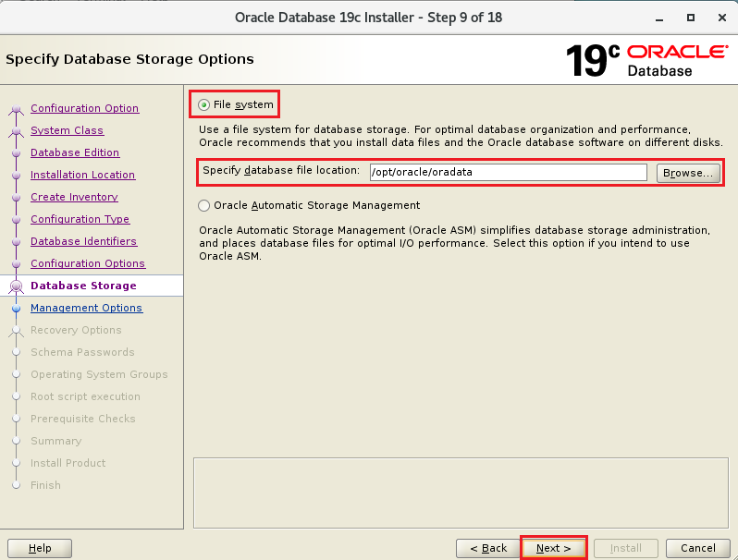Click the Configuration Type step bullet
The width and height of the screenshot is (738, 560).
[17, 220]
